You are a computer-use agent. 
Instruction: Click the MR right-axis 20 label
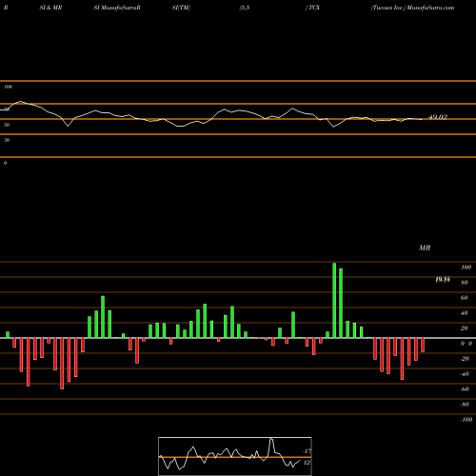(465, 328)
